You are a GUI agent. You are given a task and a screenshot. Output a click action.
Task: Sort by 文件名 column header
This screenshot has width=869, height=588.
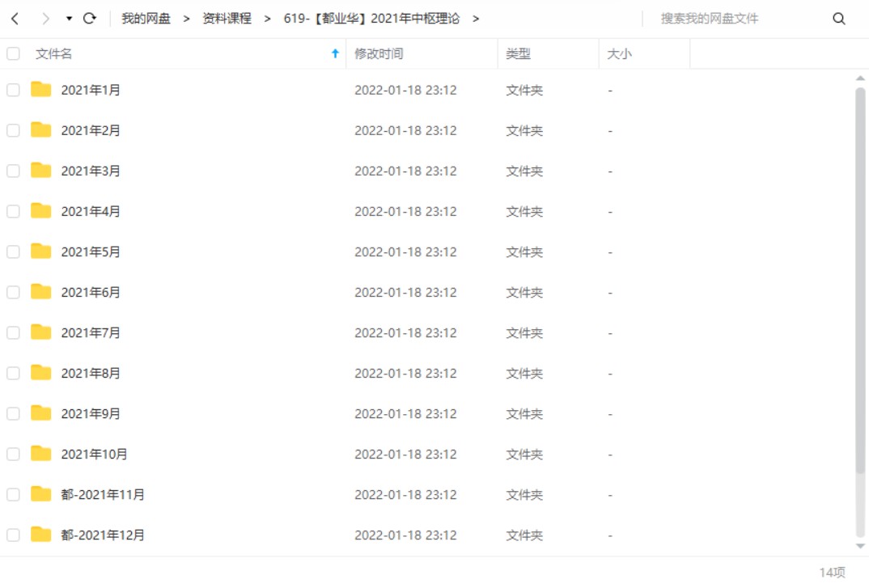53,53
